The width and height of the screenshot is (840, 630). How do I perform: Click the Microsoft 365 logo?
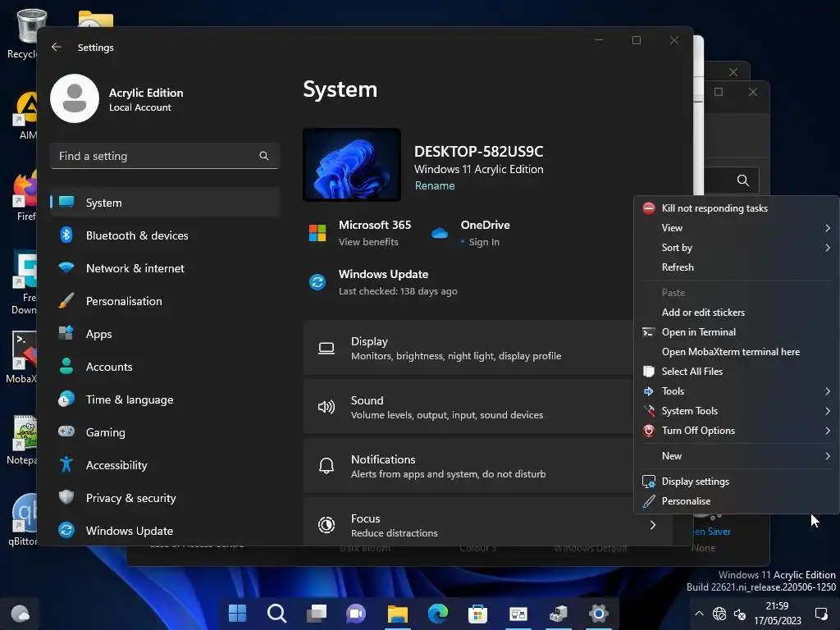pyautogui.click(x=317, y=233)
